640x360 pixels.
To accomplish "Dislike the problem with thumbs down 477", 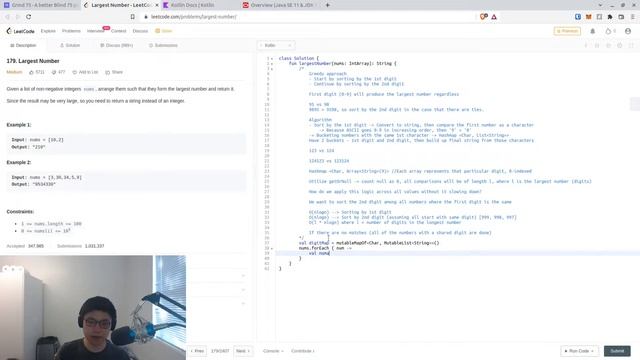I will click(58, 72).
